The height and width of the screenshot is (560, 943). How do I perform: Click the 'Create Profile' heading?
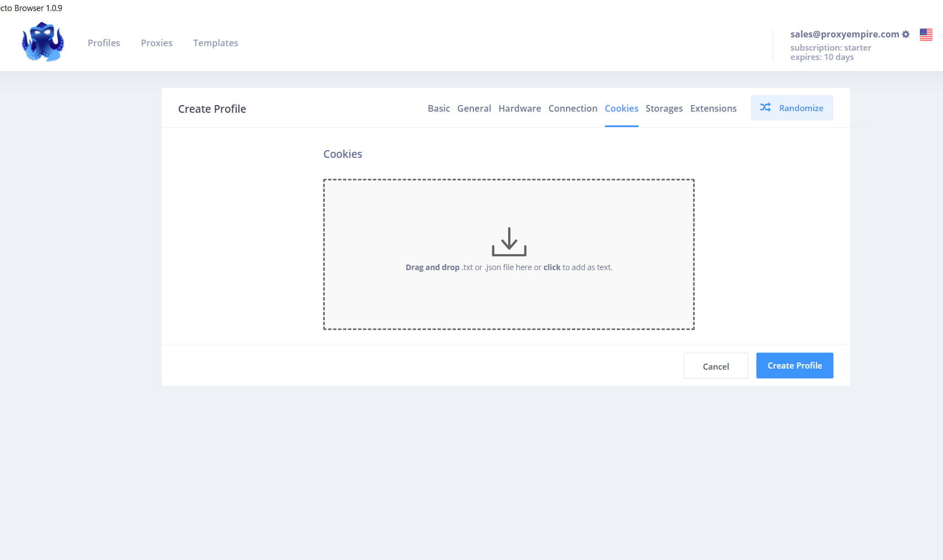pyautogui.click(x=212, y=109)
